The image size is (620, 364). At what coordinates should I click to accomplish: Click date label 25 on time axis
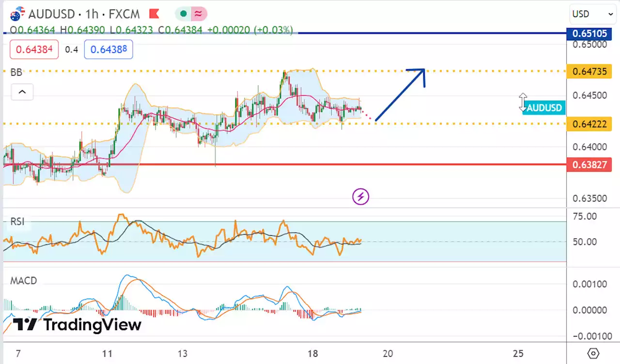coord(518,353)
